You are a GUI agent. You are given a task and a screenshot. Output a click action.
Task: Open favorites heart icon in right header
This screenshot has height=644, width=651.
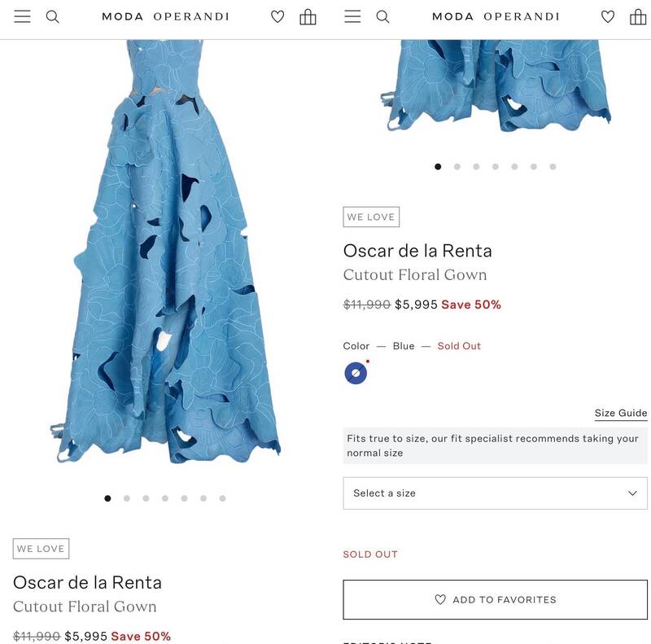[608, 16]
